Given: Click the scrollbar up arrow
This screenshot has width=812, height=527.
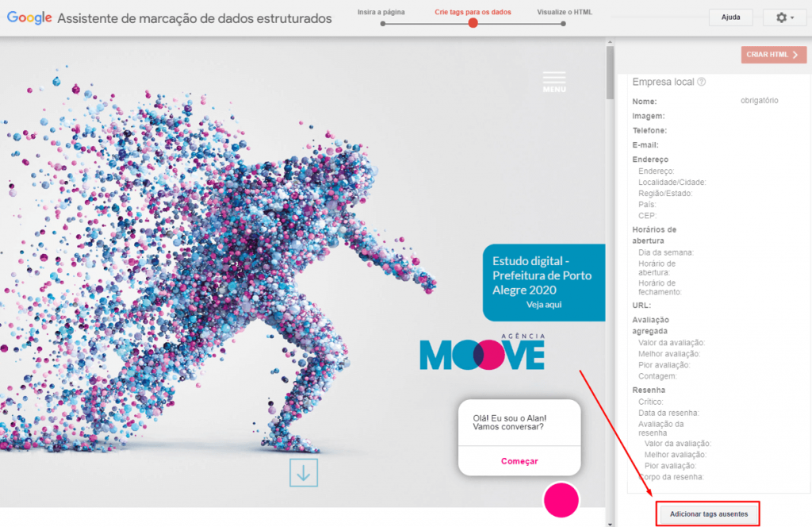Looking at the screenshot, I should pos(610,42).
